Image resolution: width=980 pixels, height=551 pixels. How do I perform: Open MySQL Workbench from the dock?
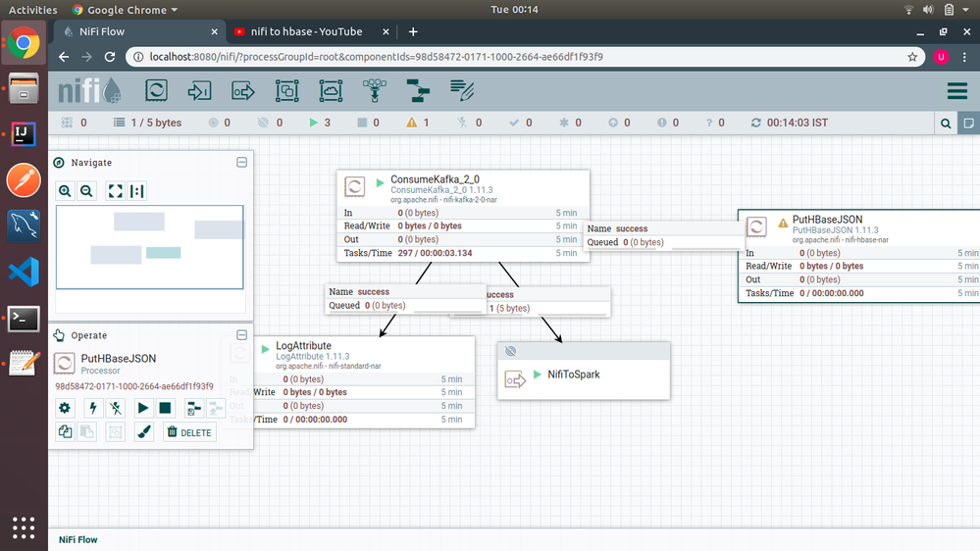(24, 226)
